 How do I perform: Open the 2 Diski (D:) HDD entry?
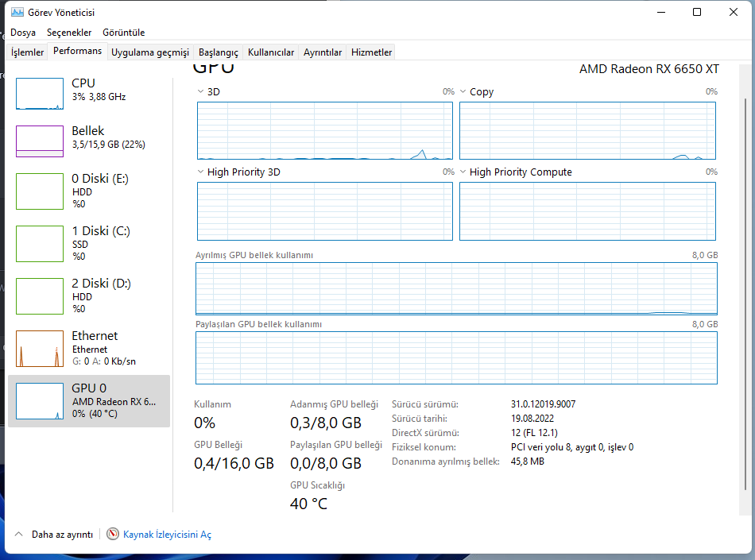pos(89,295)
